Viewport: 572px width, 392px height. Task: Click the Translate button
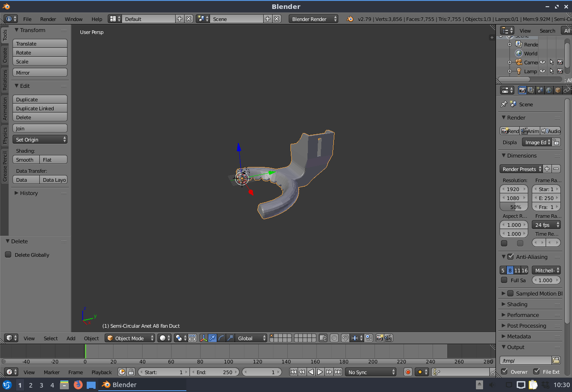(x=40, y=43)
